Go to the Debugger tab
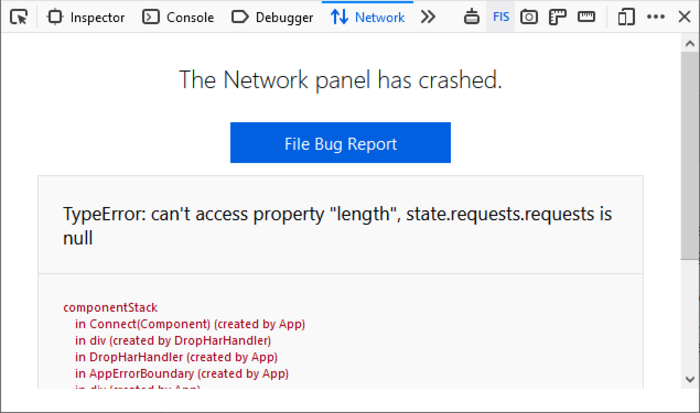This screenshot has width=700, height=413. click(x=272, y=17)
